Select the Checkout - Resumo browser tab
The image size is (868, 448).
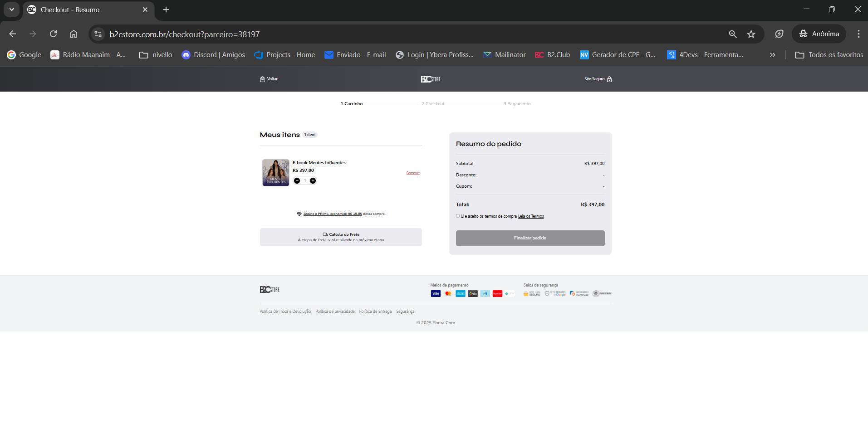pyautogui.click(x=88, y=10)
